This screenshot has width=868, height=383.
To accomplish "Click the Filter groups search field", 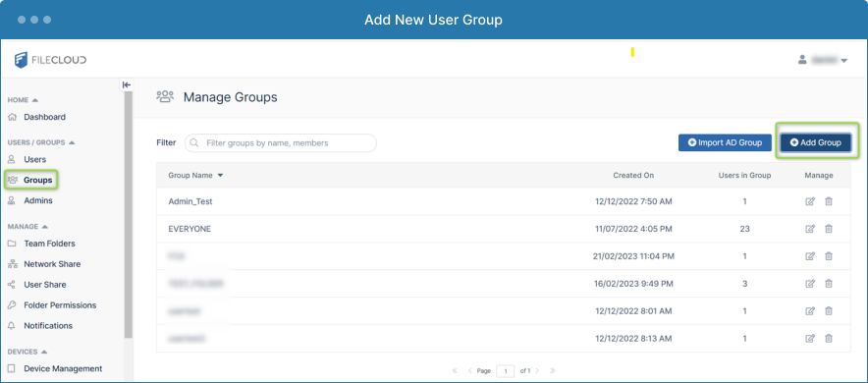I will click(281, 142).
